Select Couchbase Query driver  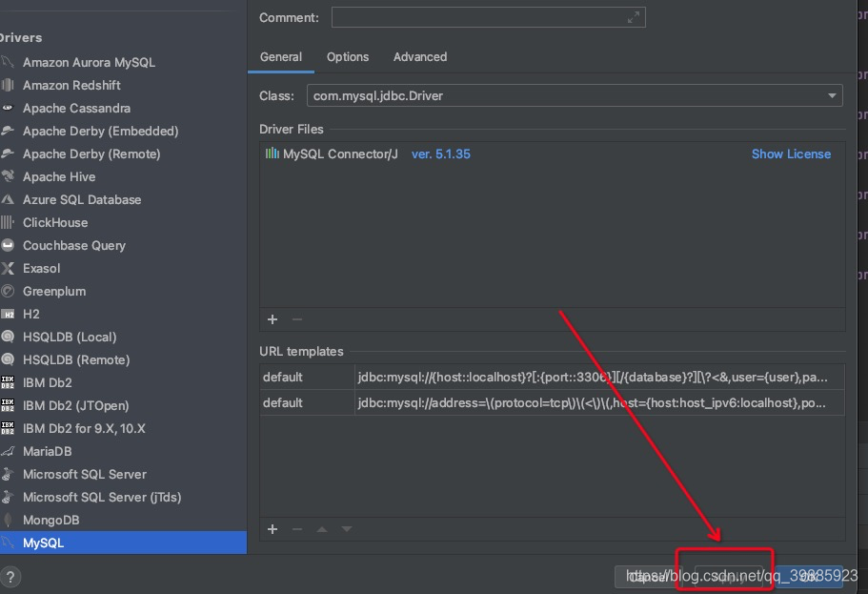tap(123, 245)
